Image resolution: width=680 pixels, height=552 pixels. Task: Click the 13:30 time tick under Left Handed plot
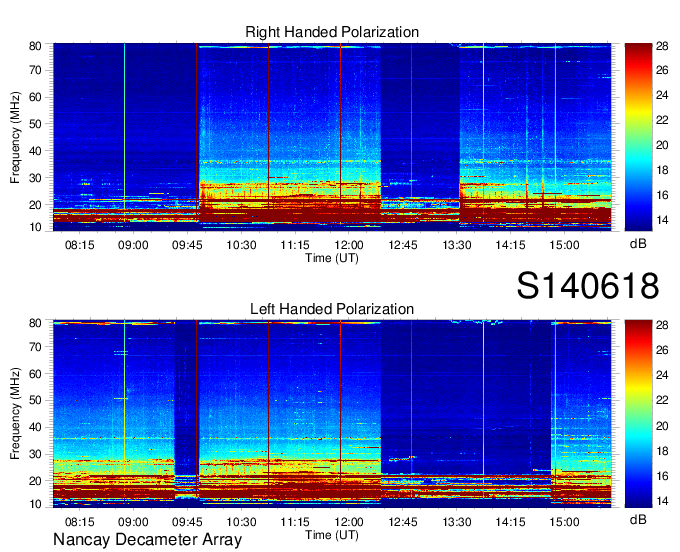pyautogui.click(x=457, y=522)
